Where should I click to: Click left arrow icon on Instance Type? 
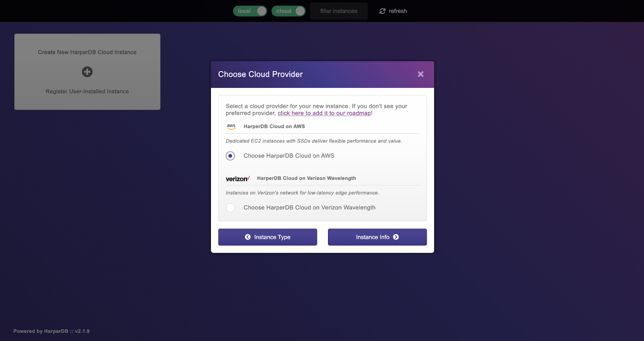[248, 237]
